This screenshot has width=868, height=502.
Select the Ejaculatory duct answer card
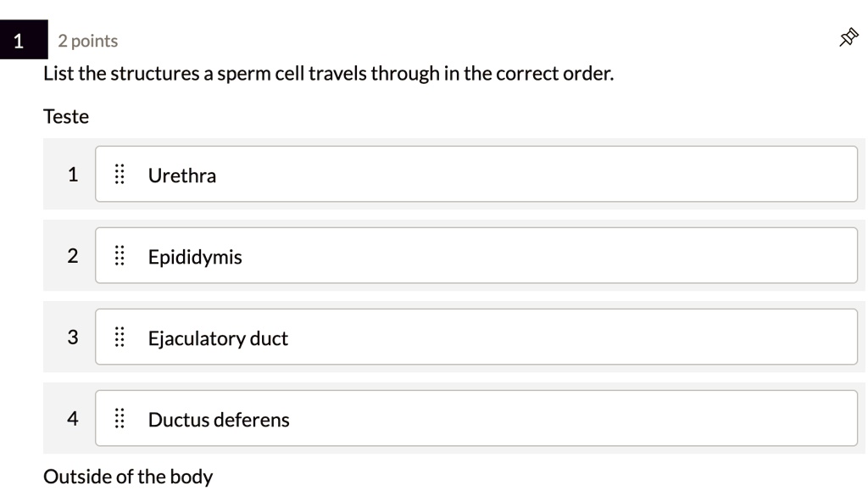pyautogui.click(x=475, y=337)
